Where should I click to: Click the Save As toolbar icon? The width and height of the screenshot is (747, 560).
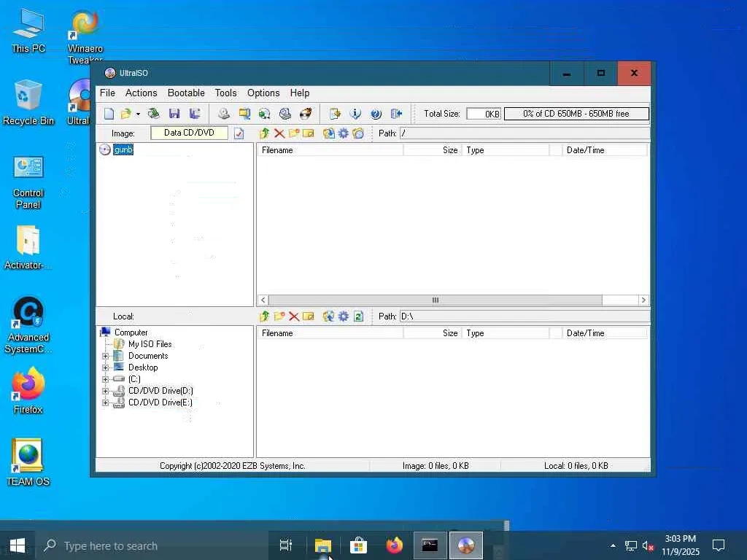(194, 114)
